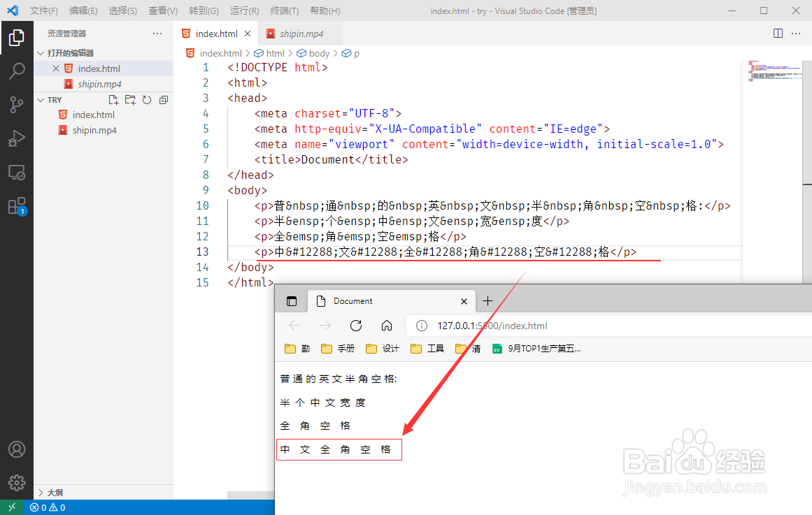Collapse all folders in explorer
Screen dimensions: 812x515
164,100
